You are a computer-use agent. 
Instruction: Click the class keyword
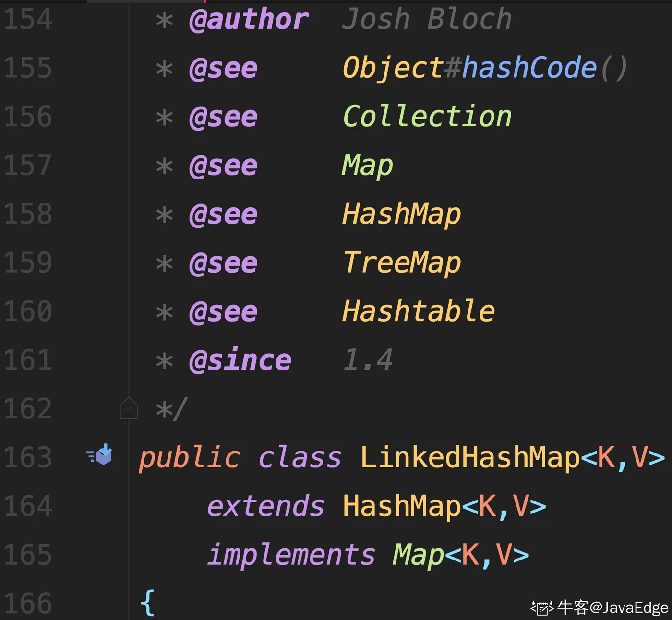click(x=300, y=457)
